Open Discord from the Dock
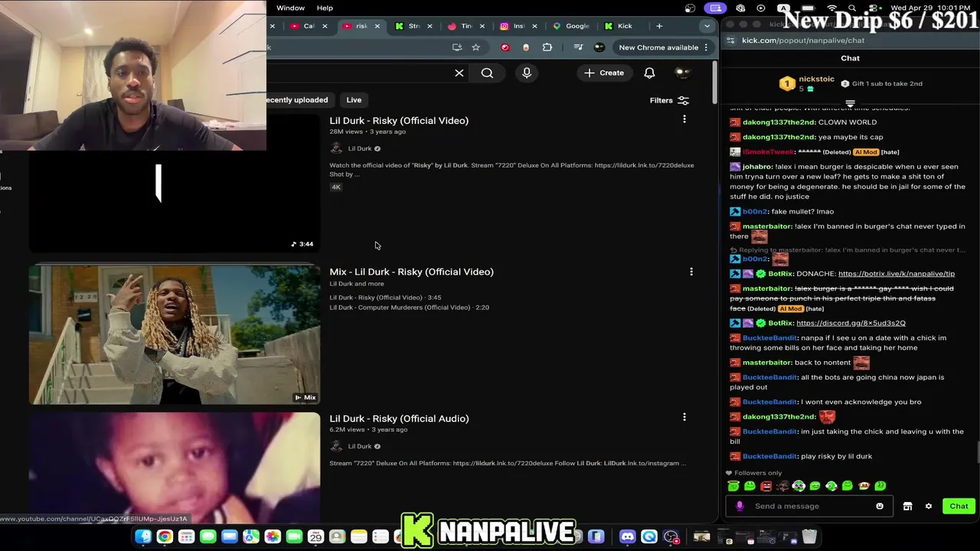 tap(627, 536)
